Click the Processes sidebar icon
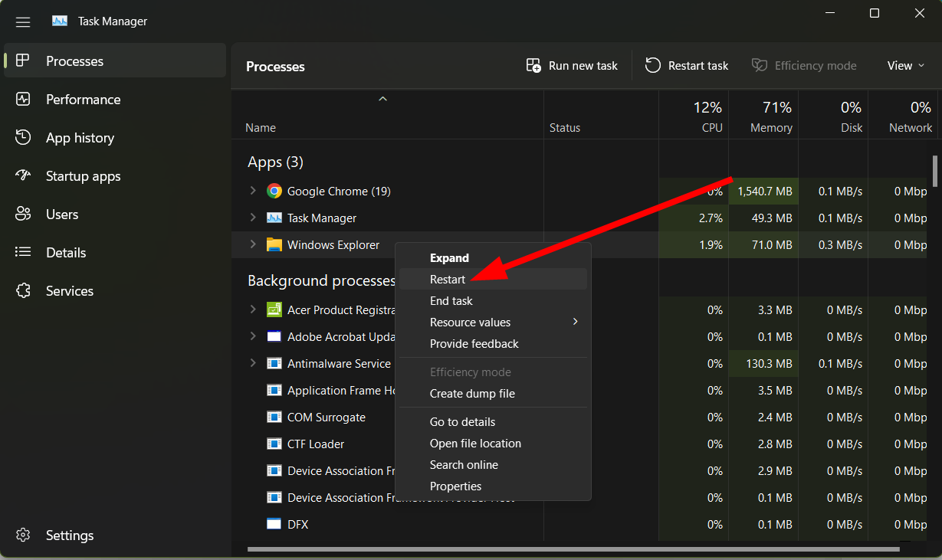The height and width of the screenshot is (560, 942). (x=23, y=61)
